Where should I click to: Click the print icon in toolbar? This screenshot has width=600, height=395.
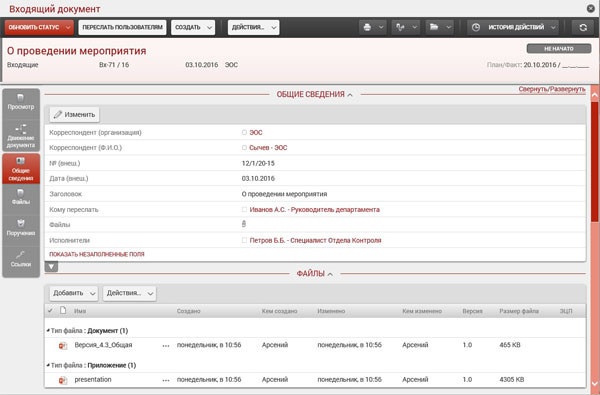point(367,28)
